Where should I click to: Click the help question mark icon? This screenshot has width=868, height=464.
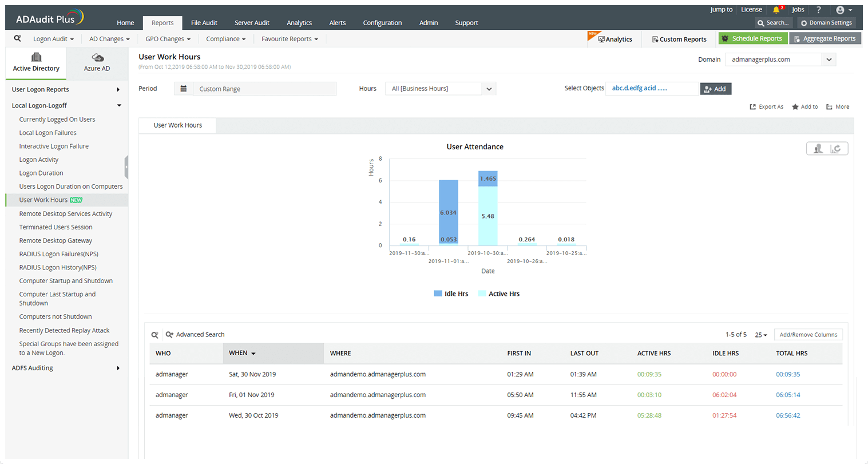(819, 10)
